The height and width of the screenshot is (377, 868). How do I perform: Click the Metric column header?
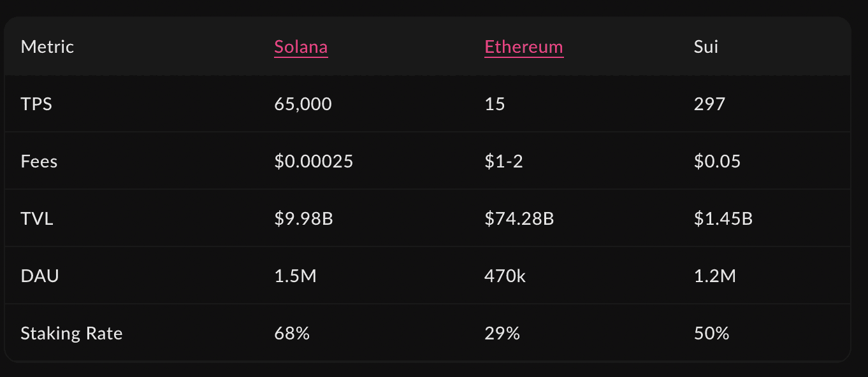coord(47,47)
